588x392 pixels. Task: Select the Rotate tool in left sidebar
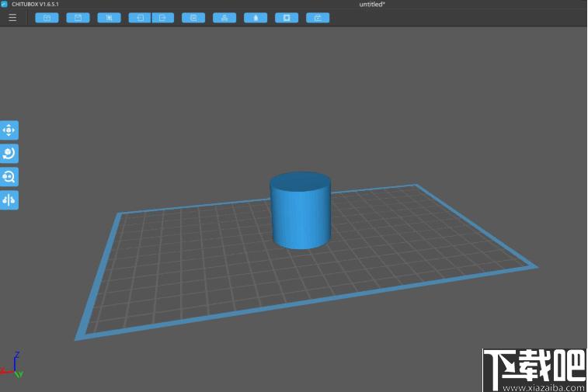[9, 153]
